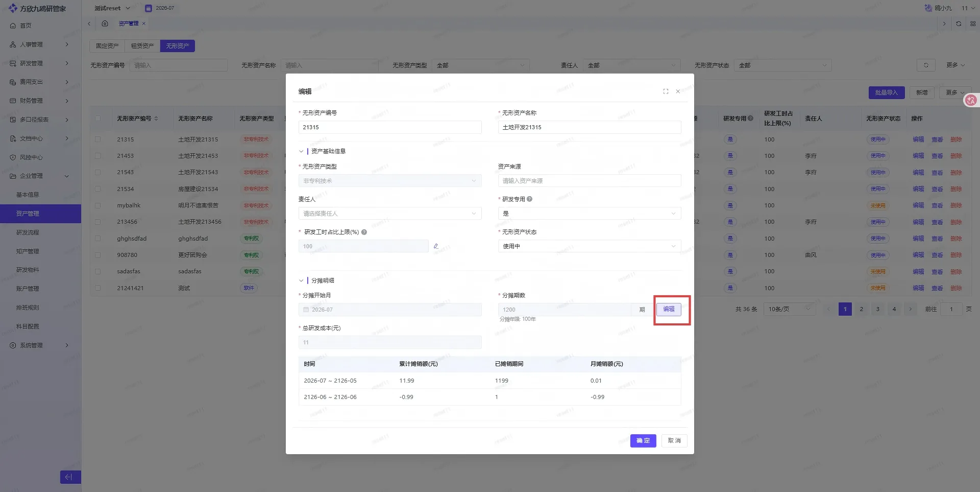Check the row checkbox for 21453
The height and width of the screenshot is (492, 980).
[x=97, y=156]
